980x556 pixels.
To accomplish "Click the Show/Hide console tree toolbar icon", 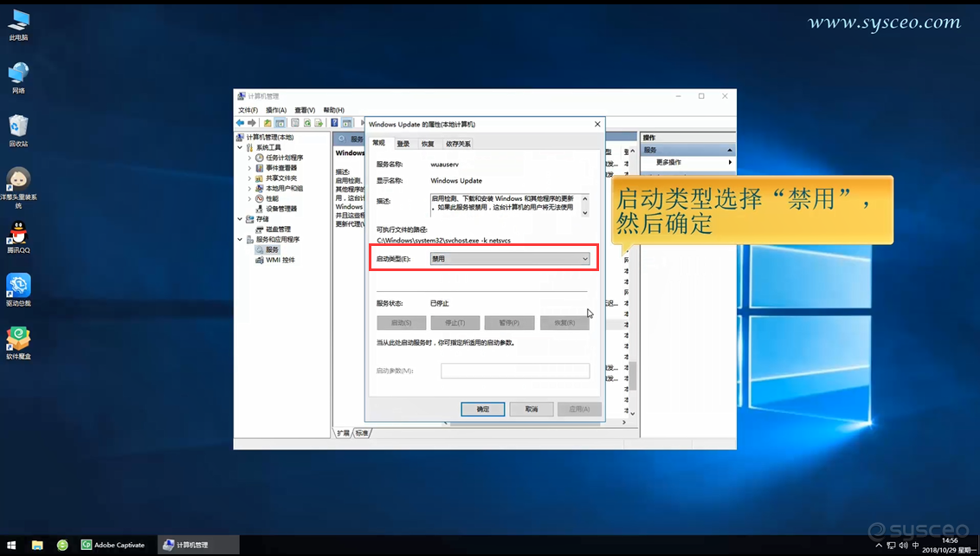I will click(280, 123).
